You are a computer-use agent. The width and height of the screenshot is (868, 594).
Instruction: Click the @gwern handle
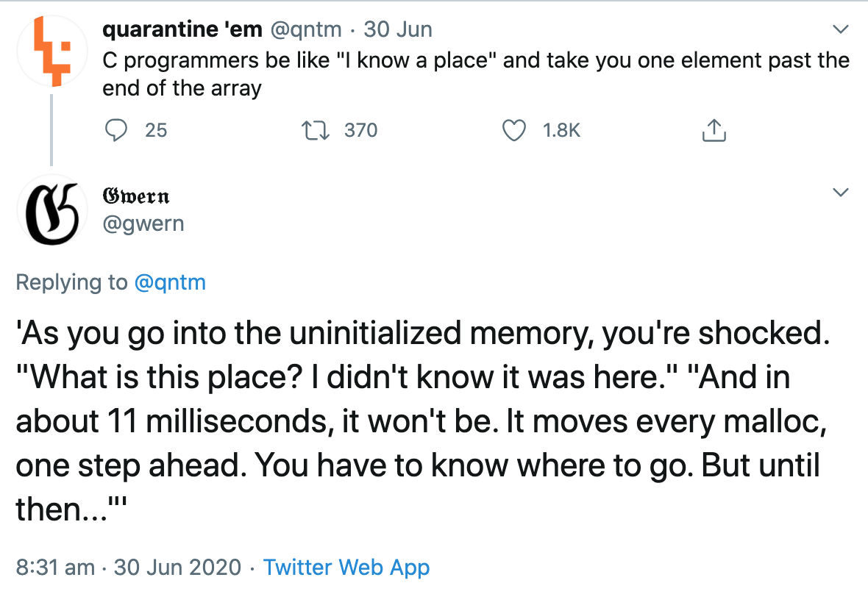tap(143, 224)
